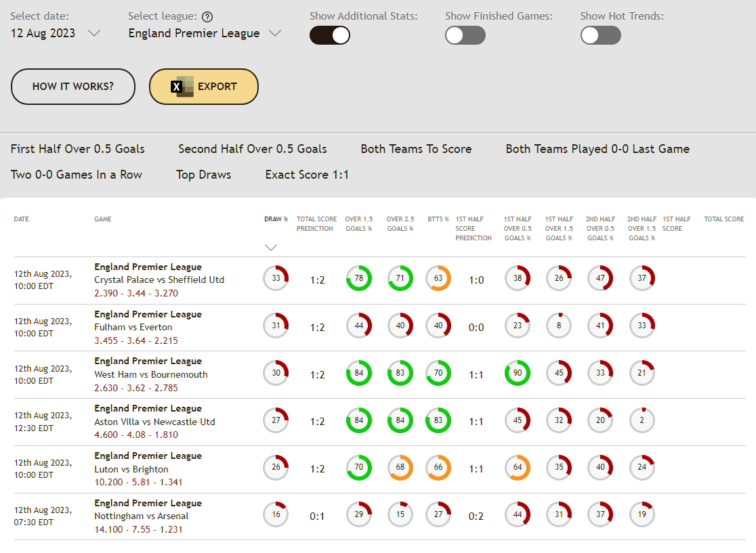Expand the England Premier League league selector
The image size is (756, 553).
click(205, 33)
